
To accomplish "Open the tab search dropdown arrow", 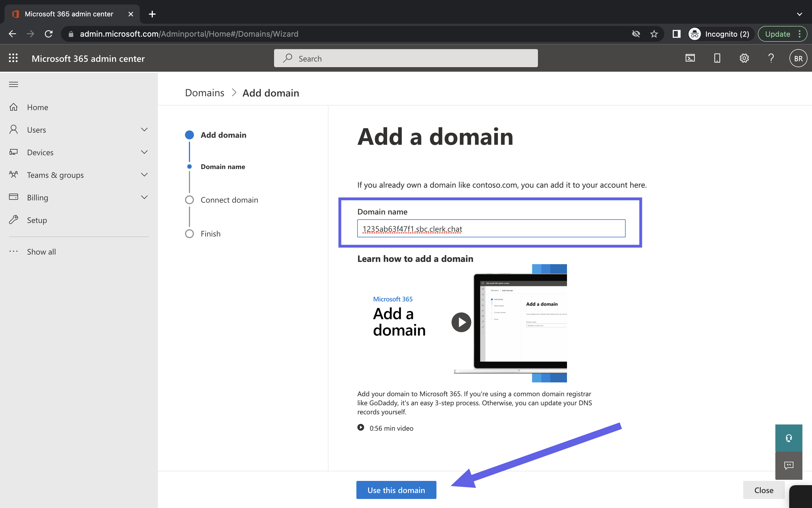I will point(799,14).
